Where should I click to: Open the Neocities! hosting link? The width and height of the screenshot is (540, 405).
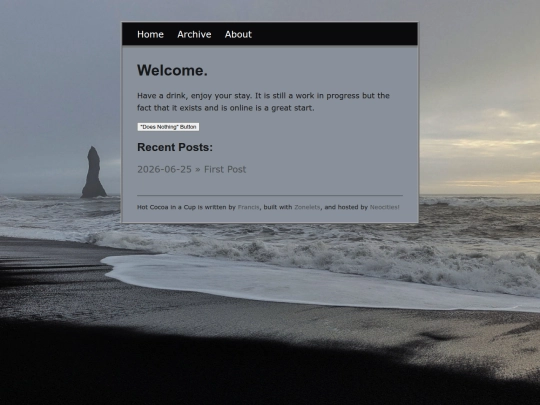coord(384,207)
